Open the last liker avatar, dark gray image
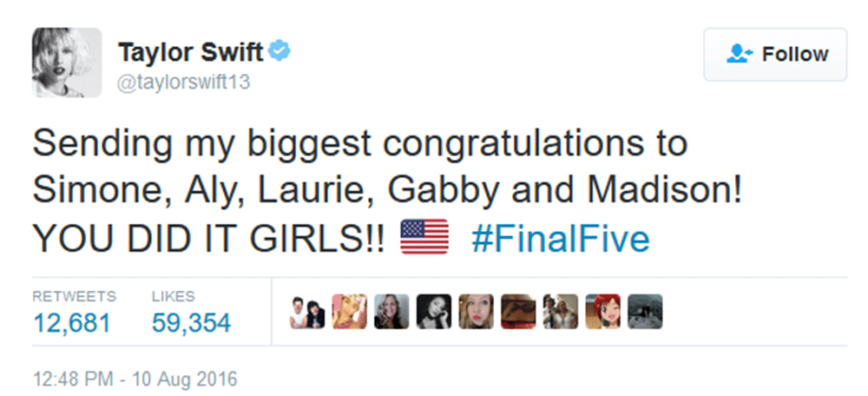This screenshot has height=396, width=868. [x=645, y=312]
